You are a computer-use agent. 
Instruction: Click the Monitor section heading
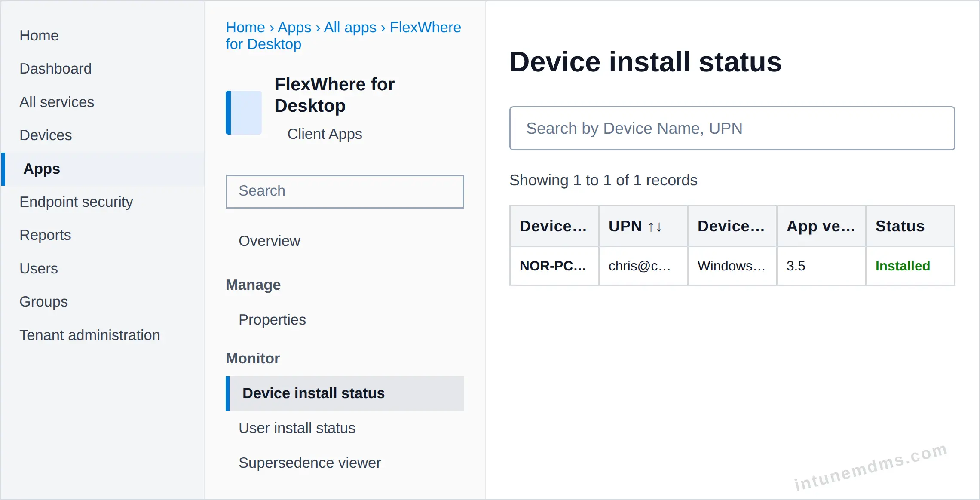pos(253,358)
